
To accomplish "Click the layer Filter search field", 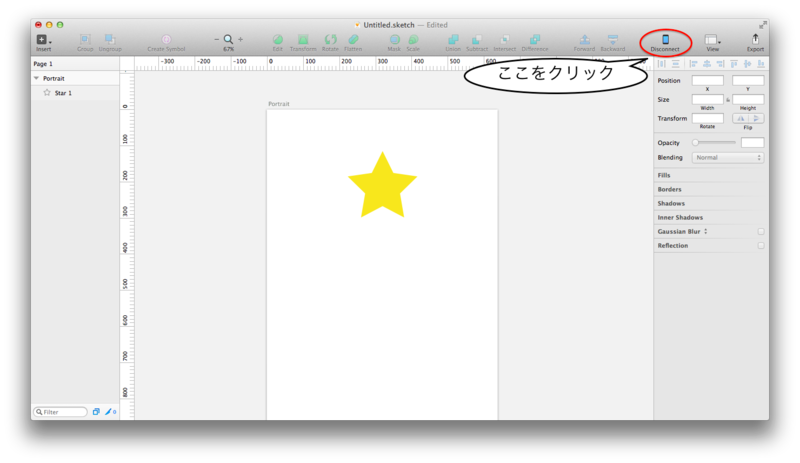I will 60,412.
